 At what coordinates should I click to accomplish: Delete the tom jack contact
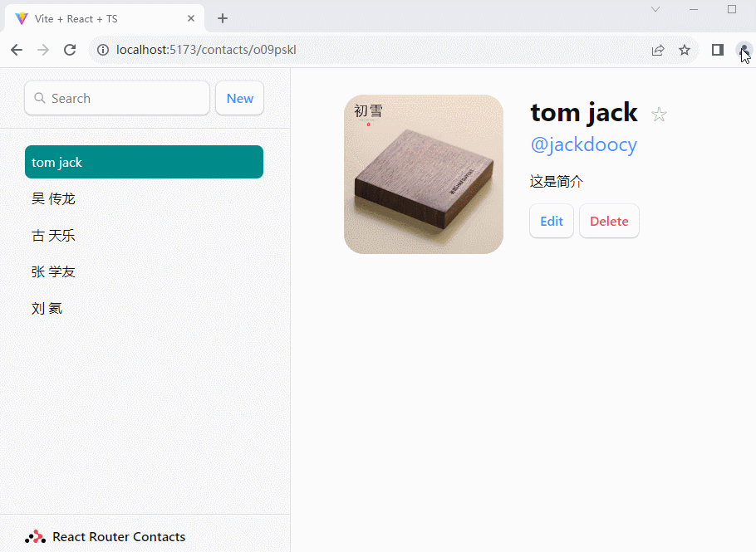click(609, 221)
